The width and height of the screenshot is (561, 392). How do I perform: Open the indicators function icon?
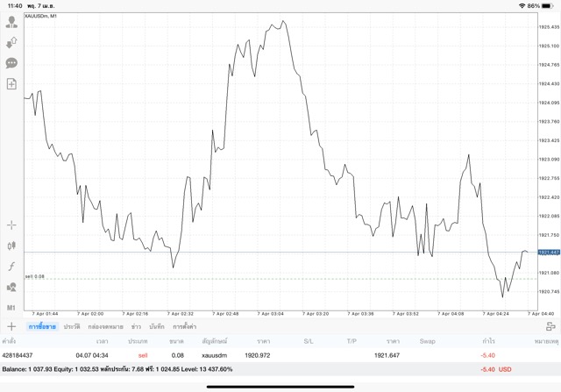click(11, 266)
